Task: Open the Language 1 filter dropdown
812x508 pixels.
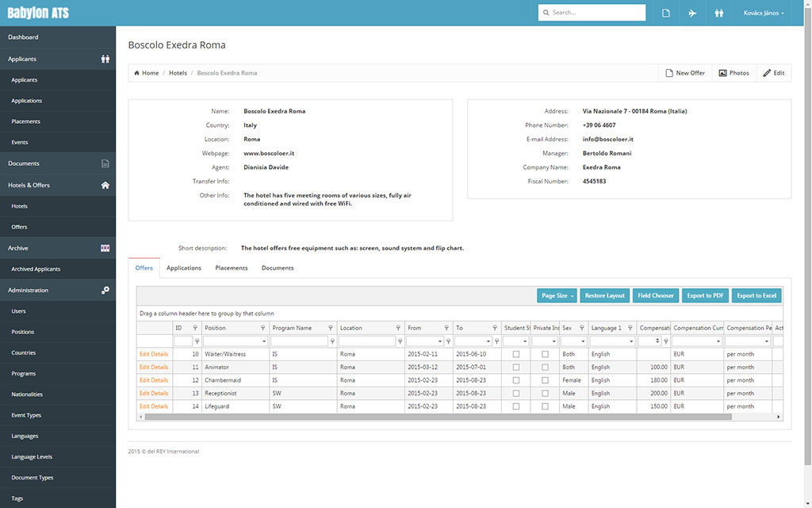Action: 630,341
